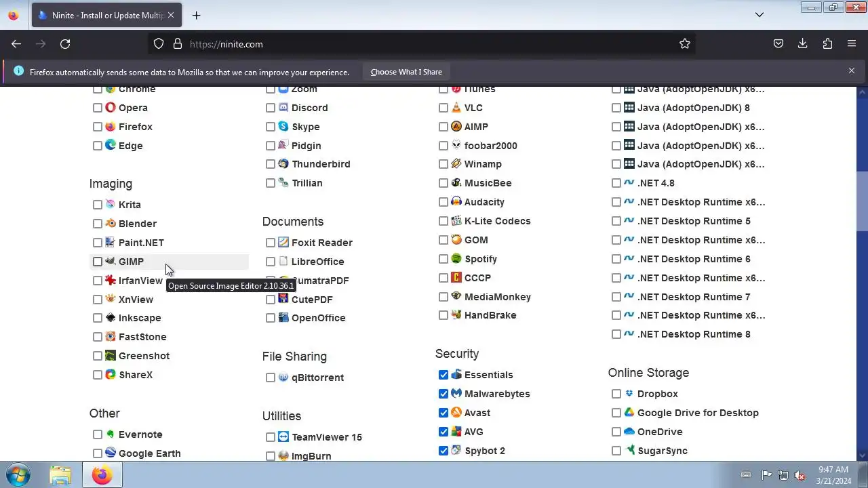Select the Ninite browser tab
This screenshot has height=488, width=868.
[x=106, y=15]
